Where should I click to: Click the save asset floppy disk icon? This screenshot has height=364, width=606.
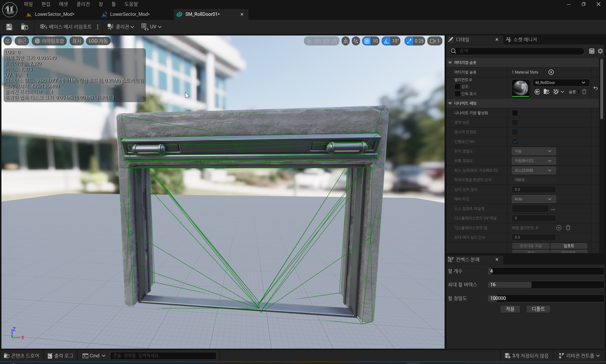click(x=9, y=27)
